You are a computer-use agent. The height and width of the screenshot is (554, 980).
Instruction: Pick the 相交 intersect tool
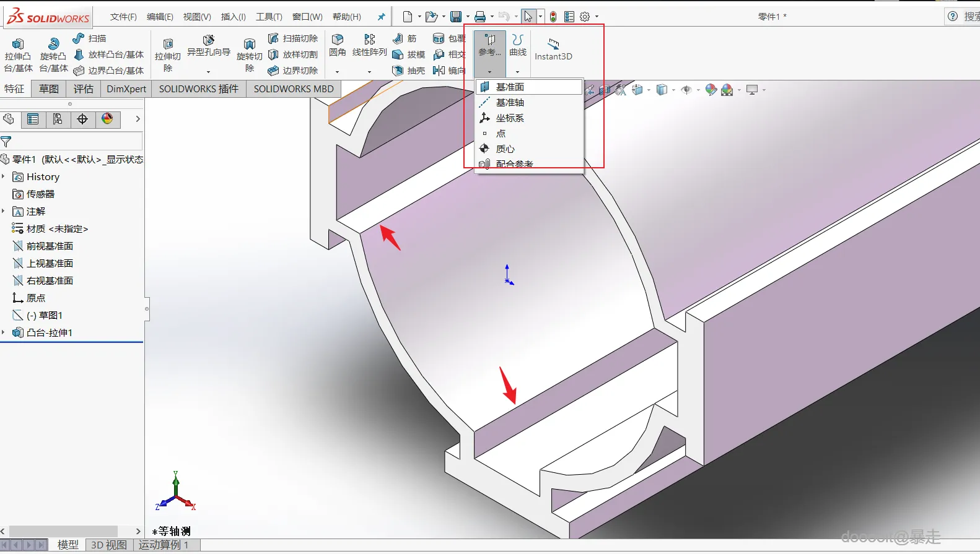click(x=449, y=54)
